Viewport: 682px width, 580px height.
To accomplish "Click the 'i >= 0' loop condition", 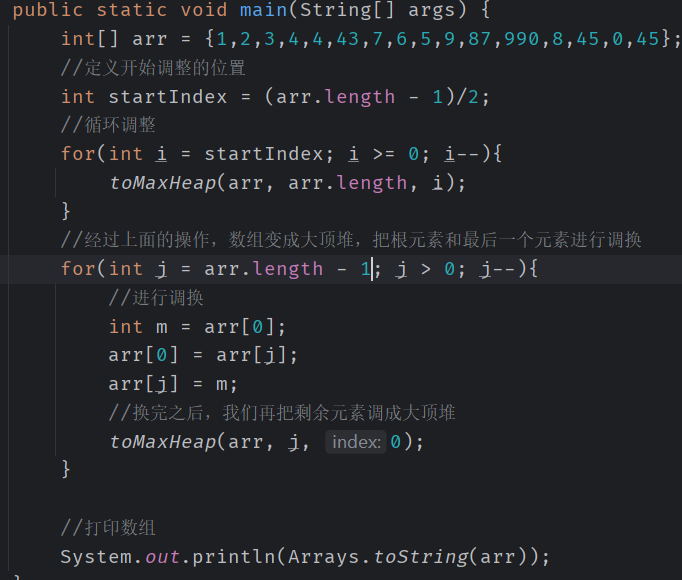I will [x=383, y=154].
